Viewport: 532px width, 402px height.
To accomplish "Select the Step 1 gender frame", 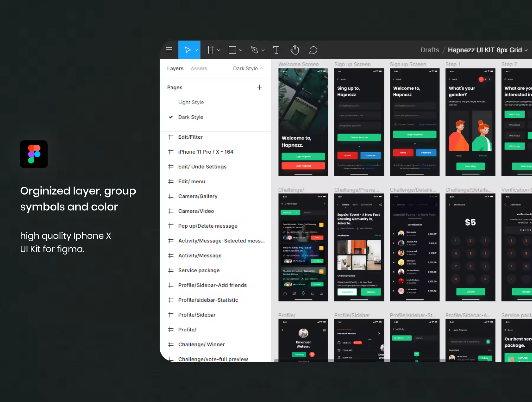I will pos(471,122).
